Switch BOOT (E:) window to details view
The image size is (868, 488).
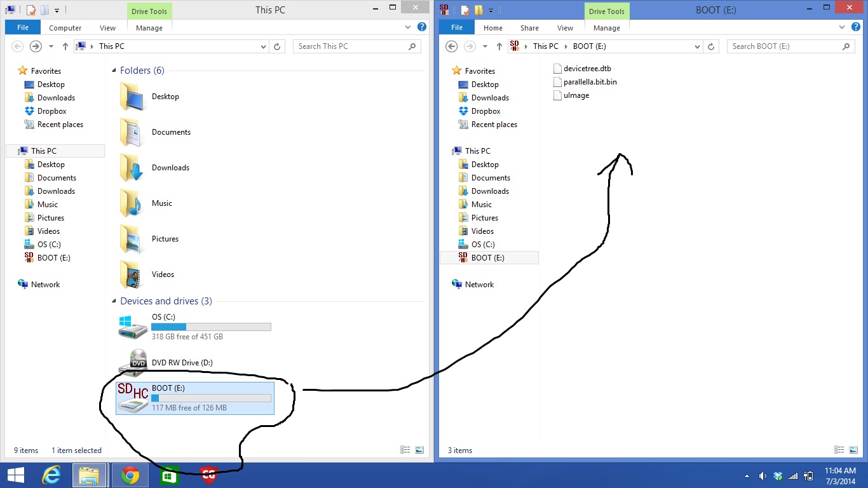coord(839,450)
